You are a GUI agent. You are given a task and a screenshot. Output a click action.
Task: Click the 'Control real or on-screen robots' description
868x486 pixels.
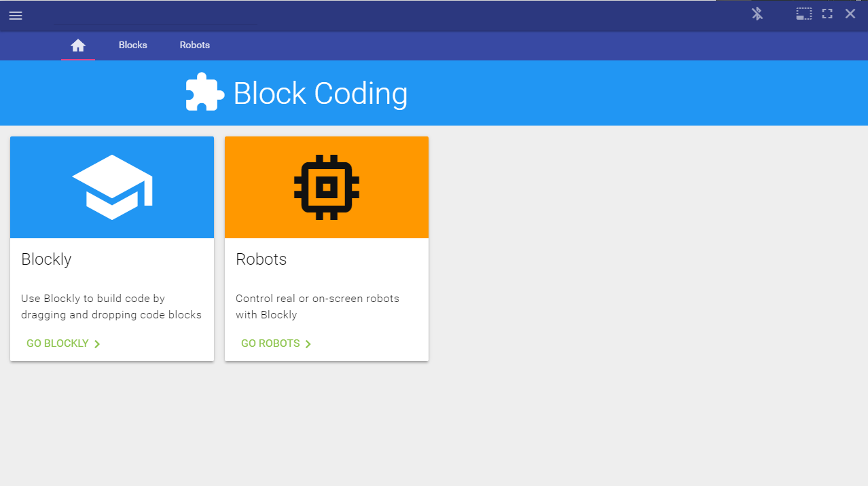point(317,307)
